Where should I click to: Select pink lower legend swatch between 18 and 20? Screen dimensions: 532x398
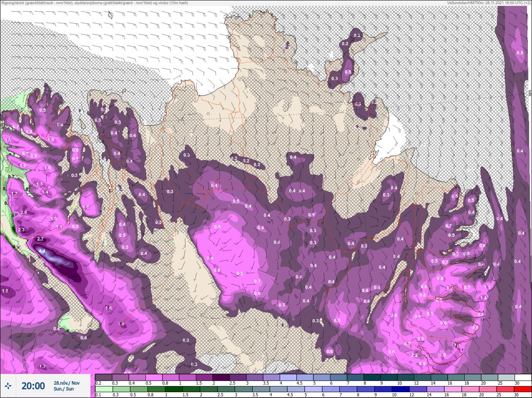point(471,389)
